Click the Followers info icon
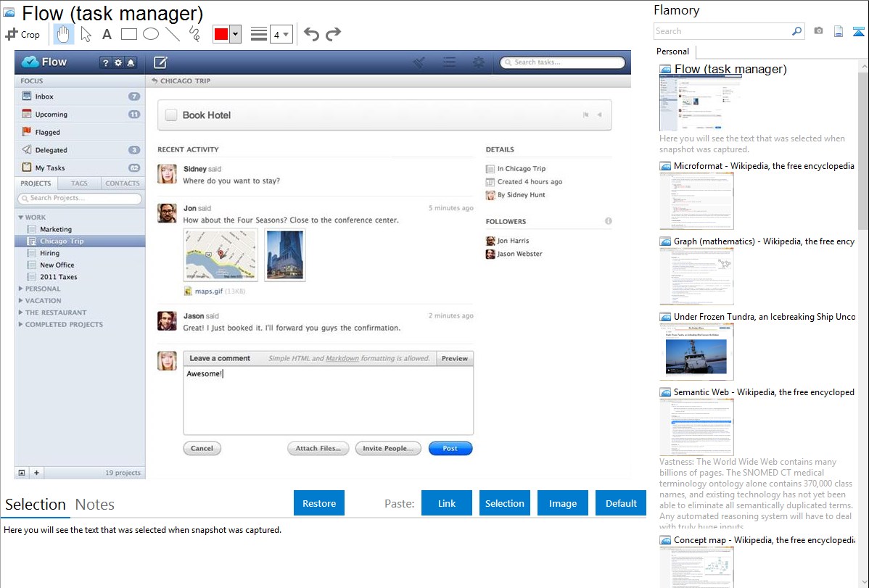Viewport: 869px width, 588px height. point(608,221)
